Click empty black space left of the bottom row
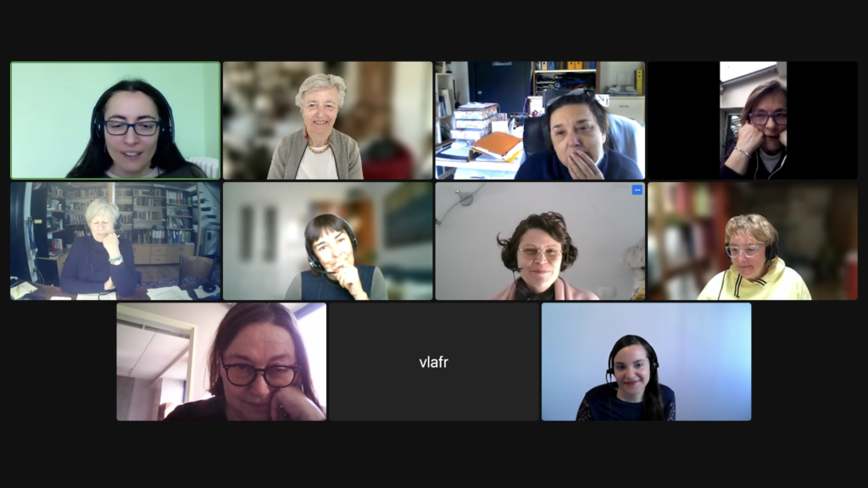This screenshot has height=488, width=868. [x=58, y=361]
